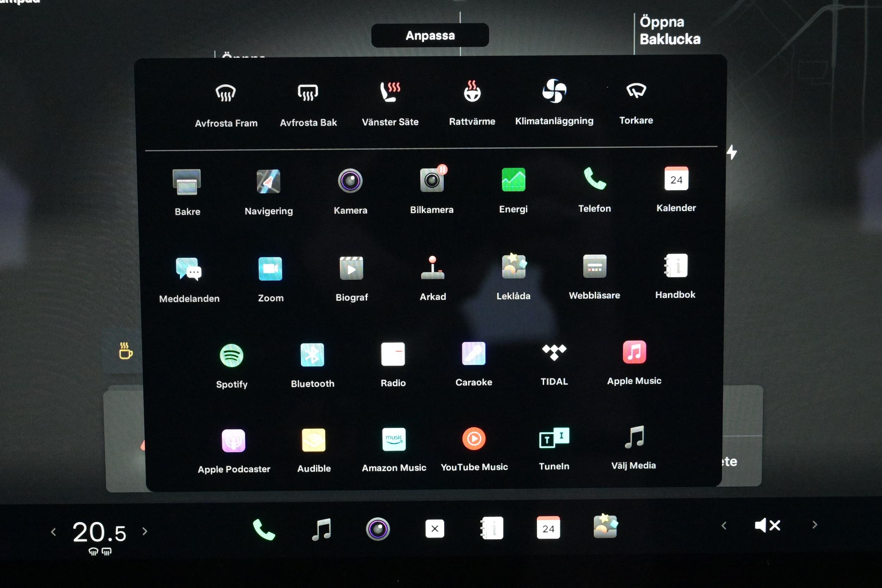Decrease temperature with left chevron
Image resolution: width=882 pixels, height=588 pixels.
click(x=54, y=532)
